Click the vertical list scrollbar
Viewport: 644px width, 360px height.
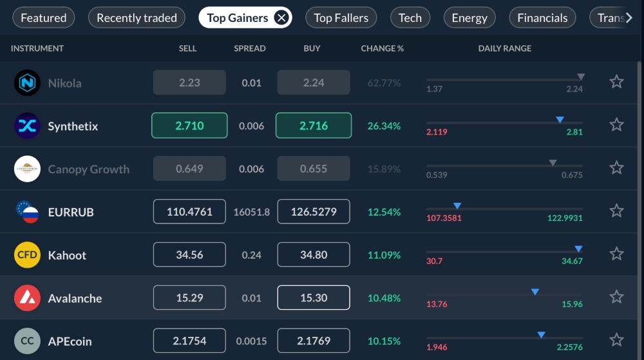[639, 210]
